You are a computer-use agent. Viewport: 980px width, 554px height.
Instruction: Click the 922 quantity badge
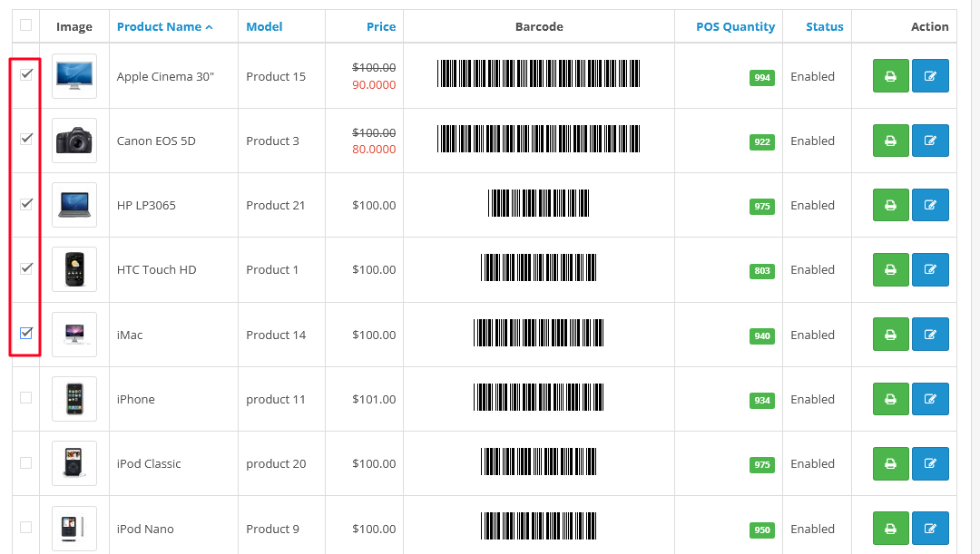pyautogui.click(x=762, y=141)
